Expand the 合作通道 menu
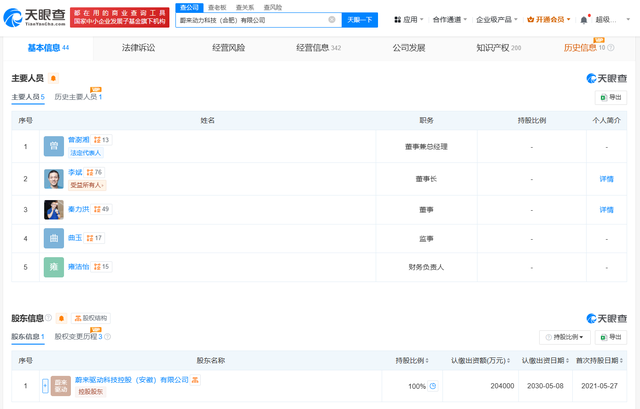 (x=450, y=20)
